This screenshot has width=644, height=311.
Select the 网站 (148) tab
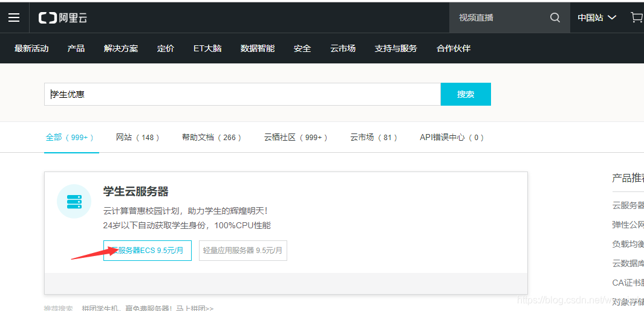click(x=138, y=138)
